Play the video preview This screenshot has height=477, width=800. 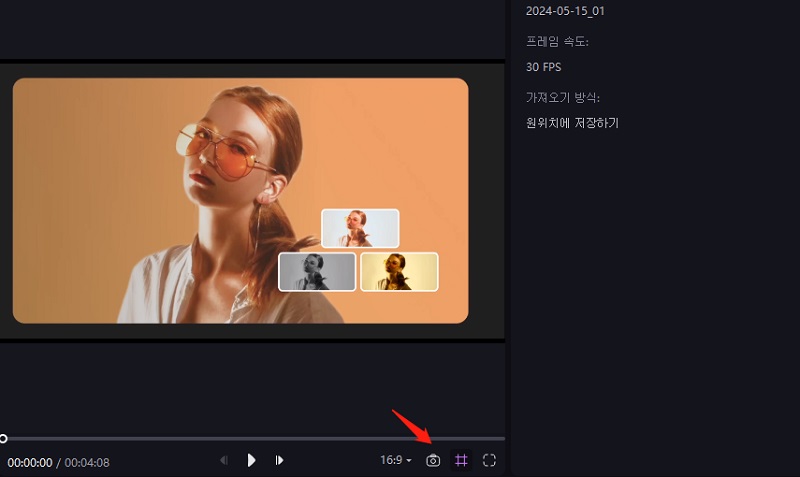252,461
